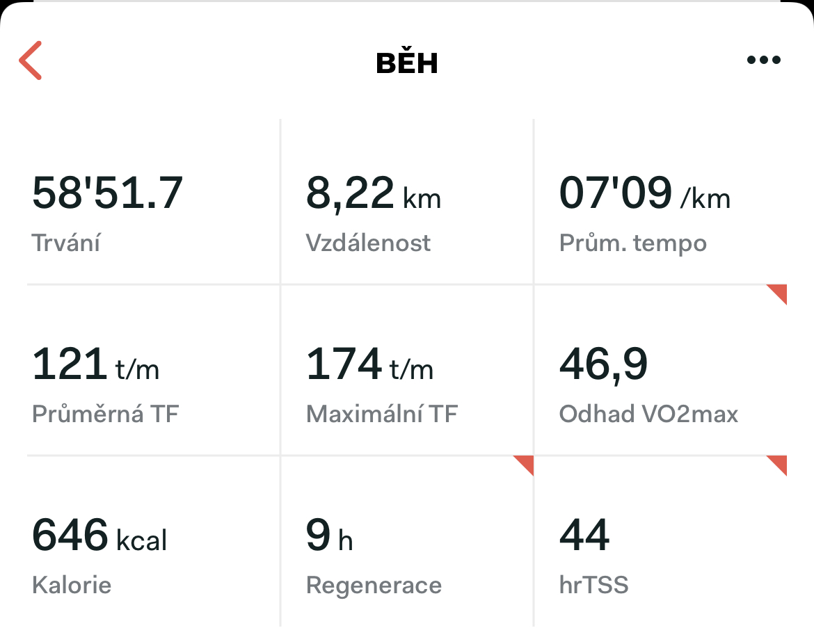Tap the Kalorie label
Viewport: 814px width, 644px height.
point(72,585)
